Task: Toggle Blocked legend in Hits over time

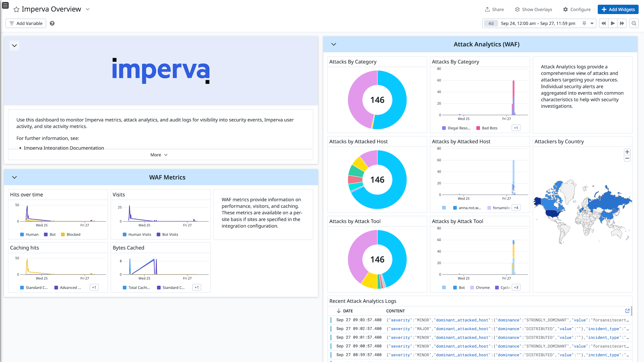Action: (70, 235)
